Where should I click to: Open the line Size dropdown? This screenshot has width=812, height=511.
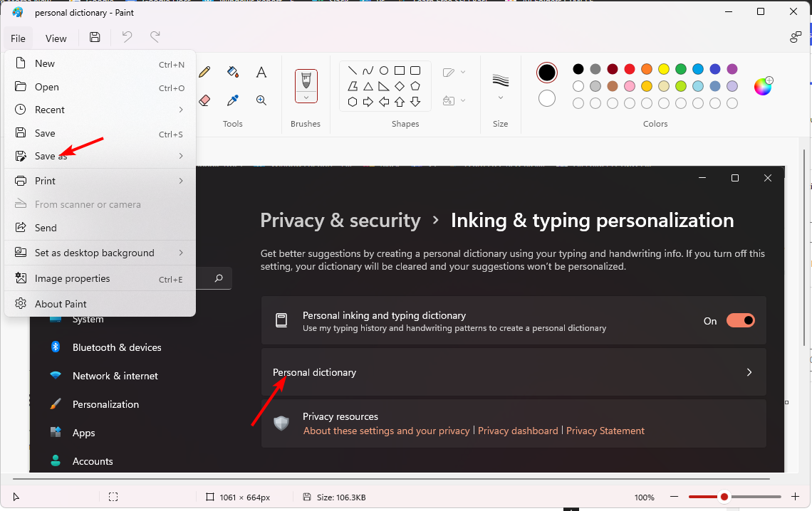pyautogui.click(x=500, y=98)
